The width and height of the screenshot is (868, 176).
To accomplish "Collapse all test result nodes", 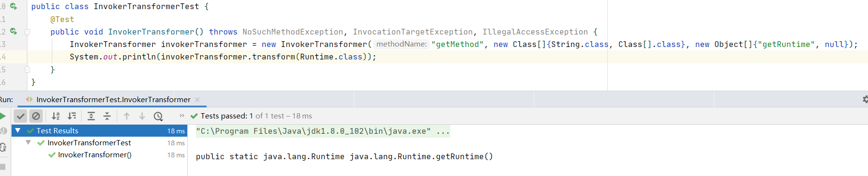I will pyautogui.click(x=107, y=116).
